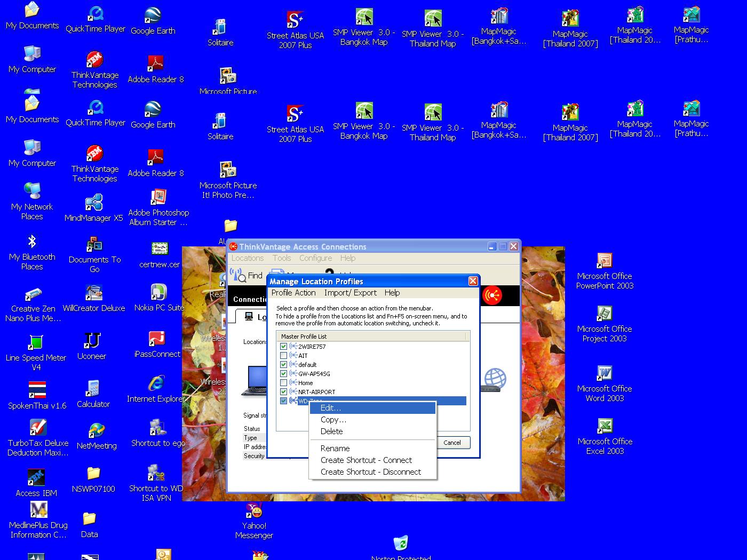The image size is (747, 560).
Task: Click the globe internet icon in Access Connections
Action: point(495,379)
